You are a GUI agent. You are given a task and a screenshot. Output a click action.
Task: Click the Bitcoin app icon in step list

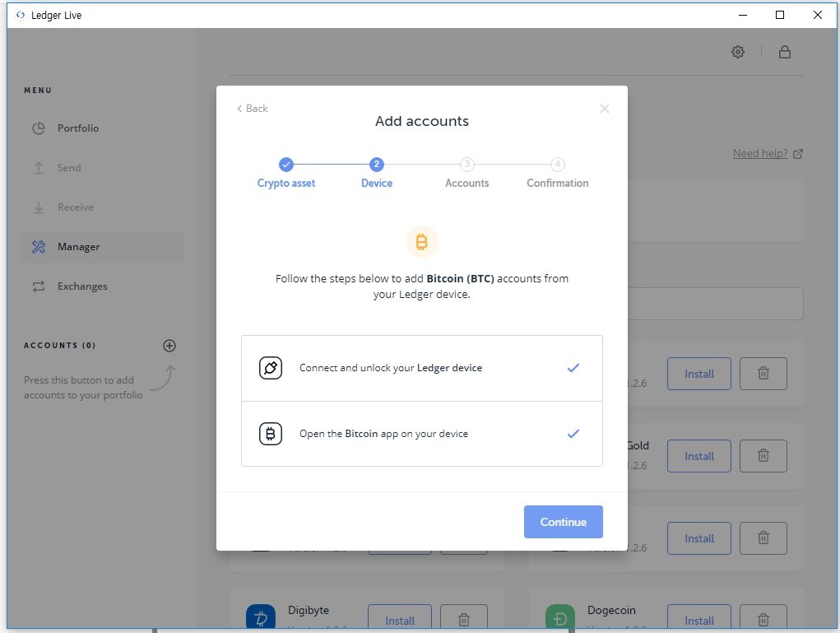point(271,434)
